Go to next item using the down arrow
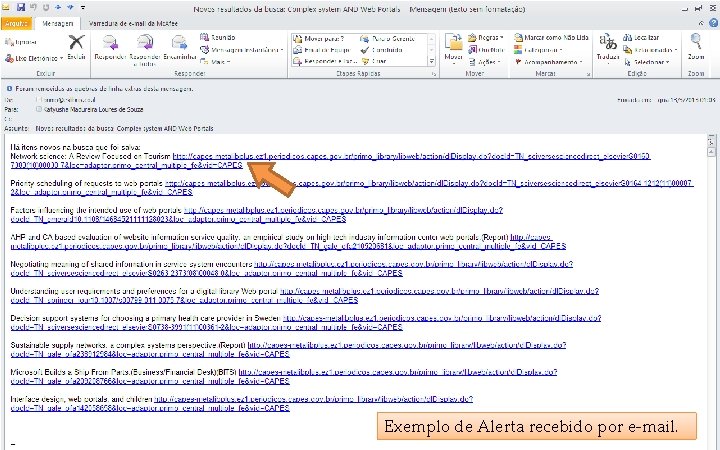Screen dimensions: 720x450 pyautogui.click(x=70, y=7)
